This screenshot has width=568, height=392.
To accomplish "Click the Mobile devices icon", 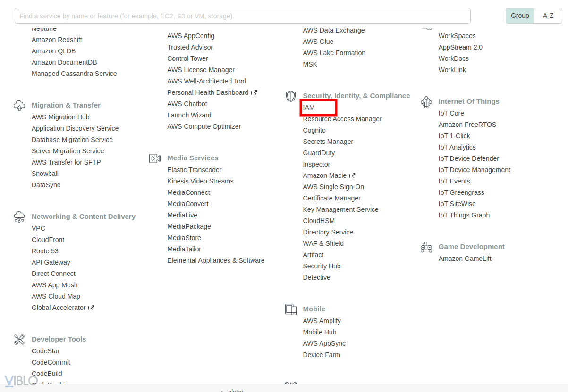I will click(291, 309).
